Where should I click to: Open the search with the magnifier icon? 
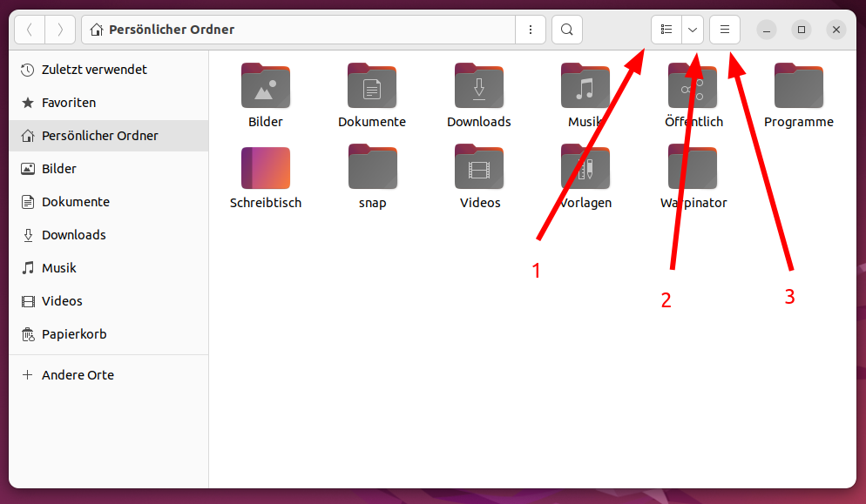click(566, 30)
